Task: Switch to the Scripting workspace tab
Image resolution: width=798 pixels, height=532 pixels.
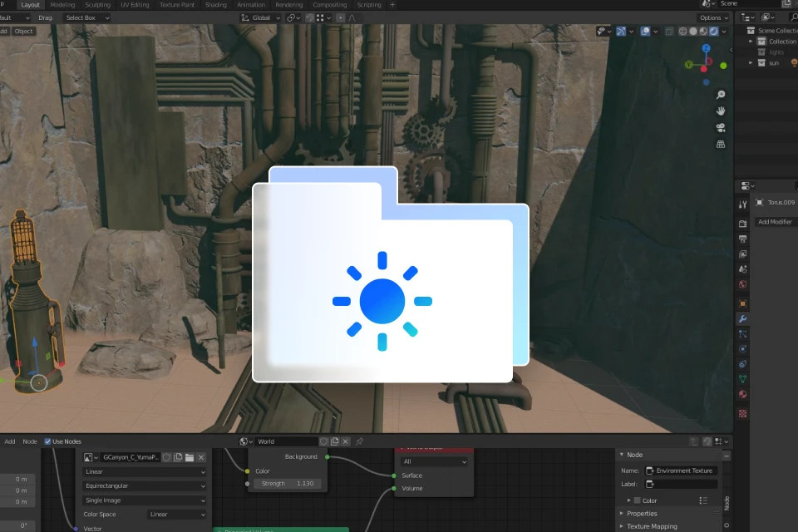Action: (x=369, y=5)
